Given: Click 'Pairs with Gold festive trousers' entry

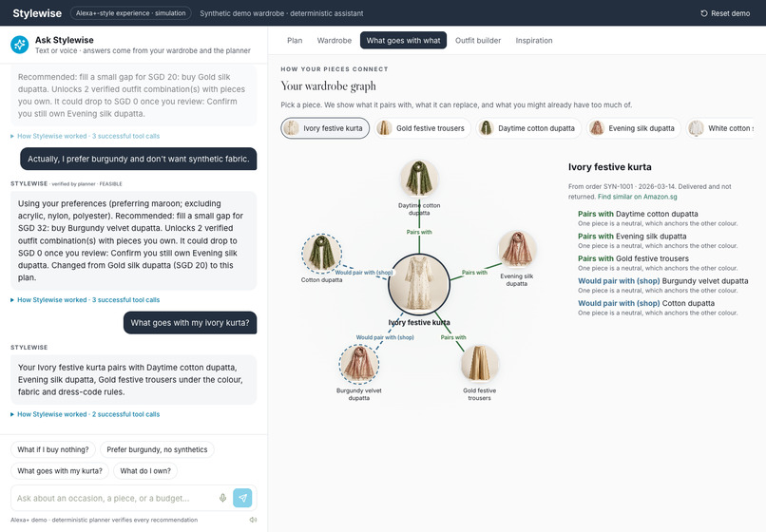Looking at the screenshot, I should coord(657,263).
